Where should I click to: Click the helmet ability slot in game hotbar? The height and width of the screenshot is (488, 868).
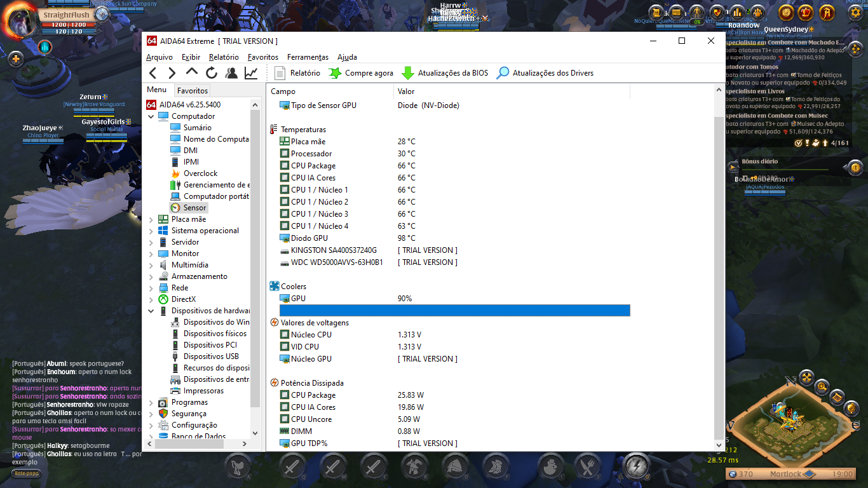click(454, 468)
